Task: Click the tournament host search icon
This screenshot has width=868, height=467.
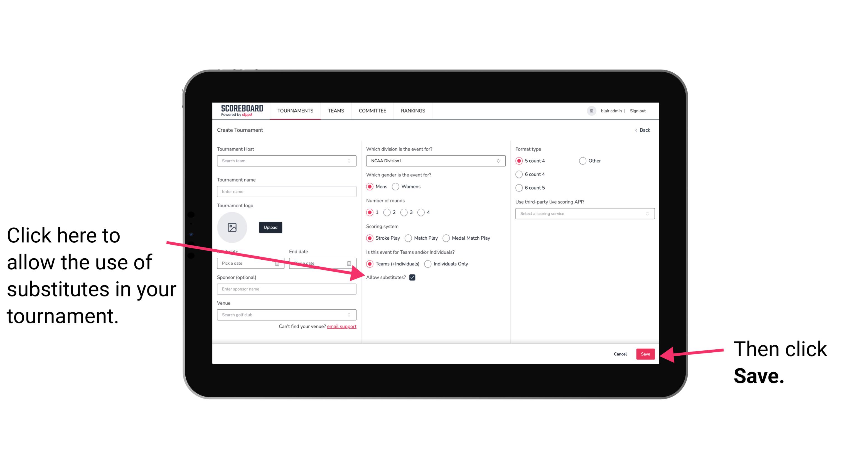Action: click(352, 161)
